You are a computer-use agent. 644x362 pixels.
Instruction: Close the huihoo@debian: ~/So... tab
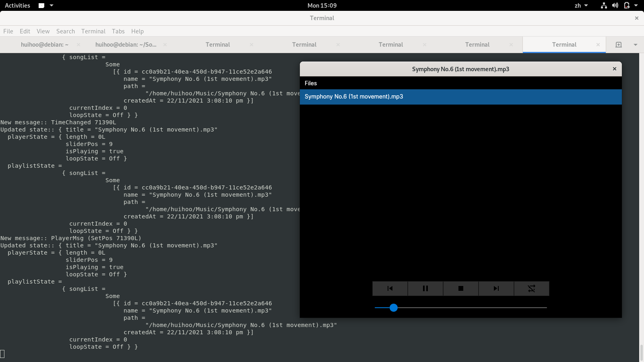click(165, 45)
